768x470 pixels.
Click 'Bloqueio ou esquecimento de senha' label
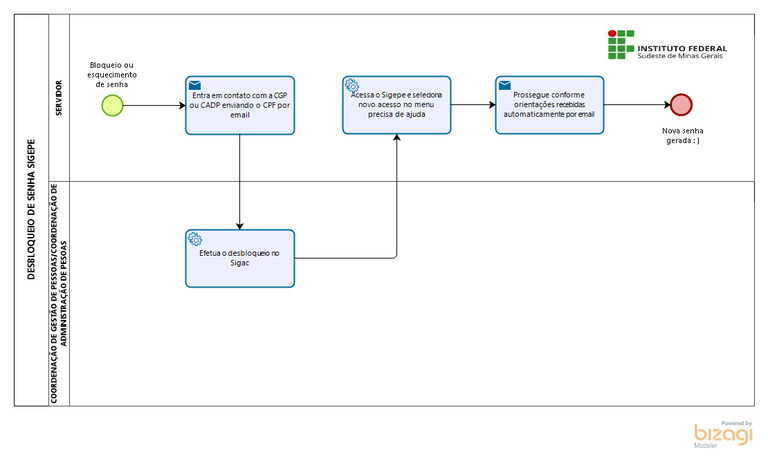[112, 75]
